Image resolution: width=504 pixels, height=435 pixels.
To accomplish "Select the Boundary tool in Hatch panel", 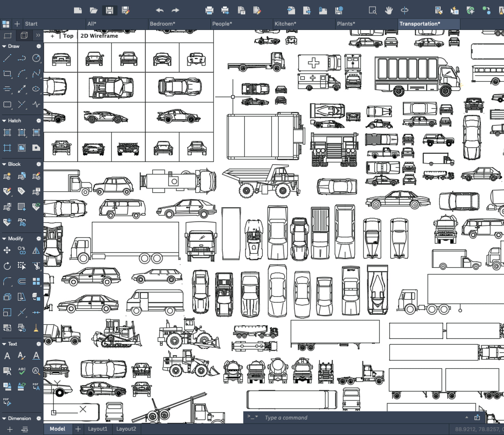I will (x=7, y=148).
